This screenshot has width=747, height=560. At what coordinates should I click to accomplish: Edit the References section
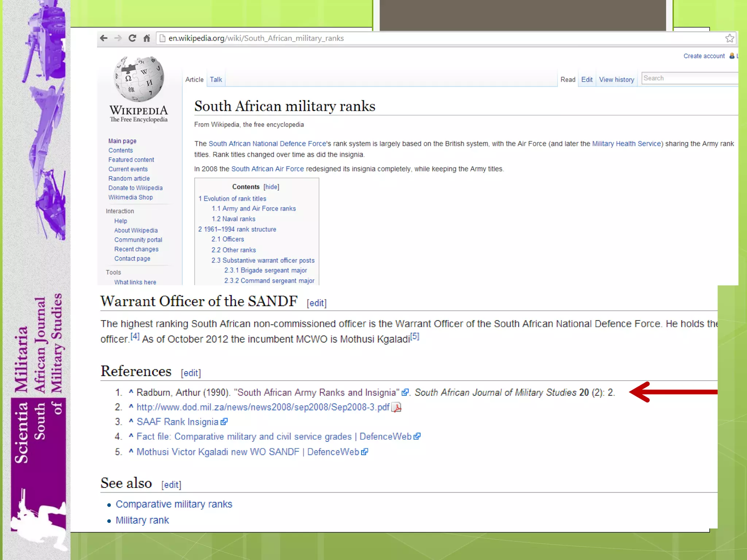tap(191, 373)
